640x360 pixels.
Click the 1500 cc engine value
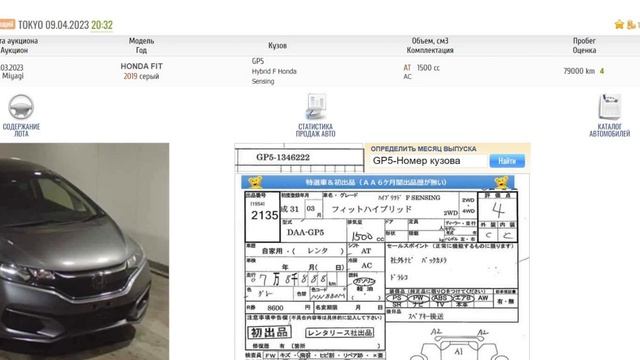pyautogui.click(x=428, y=68)
